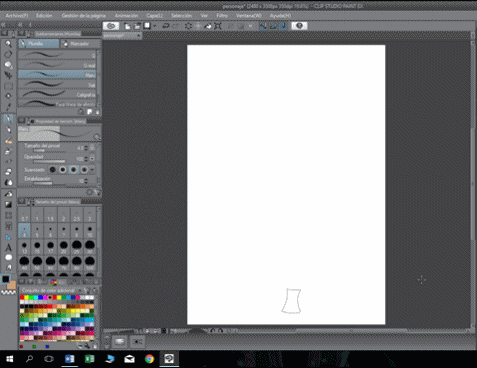Choose the second Suavizado anti-aliasing option

pos(63,170)
